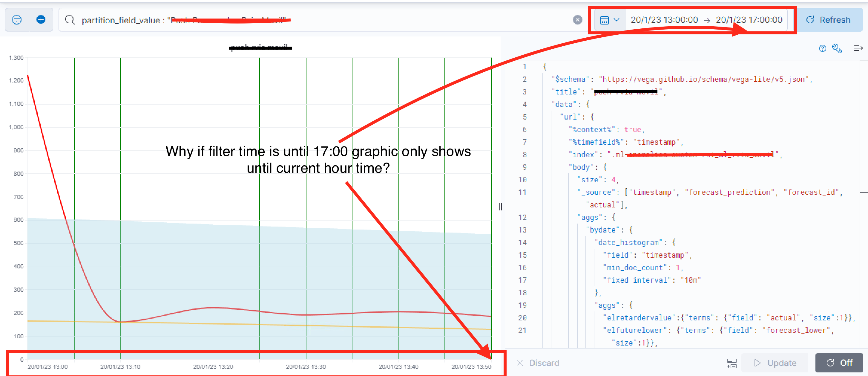This screenshot has height=376, width=868.
Task: Open the saved query filter menu icon
Action: click(16, 20)
